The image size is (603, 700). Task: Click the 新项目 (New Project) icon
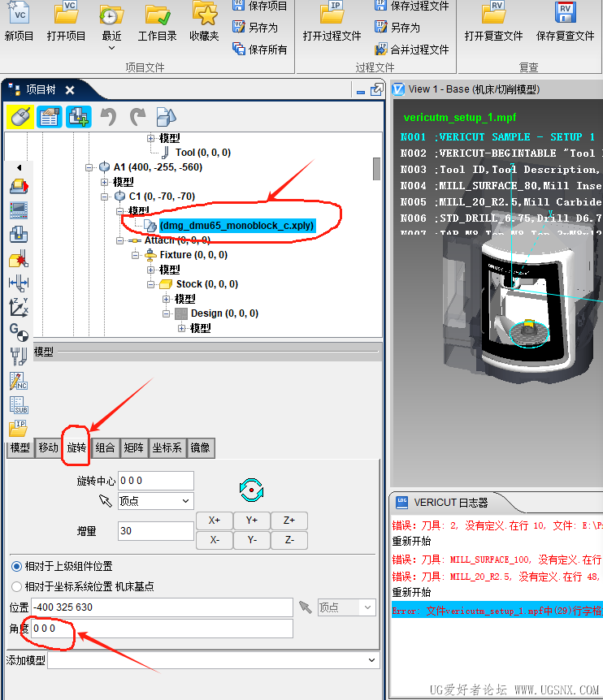click(x=19, y=12)
